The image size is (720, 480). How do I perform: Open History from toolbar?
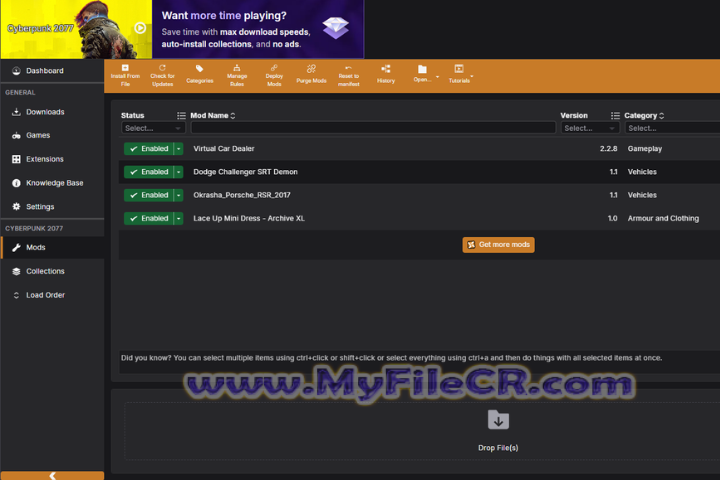coord(386,76)
